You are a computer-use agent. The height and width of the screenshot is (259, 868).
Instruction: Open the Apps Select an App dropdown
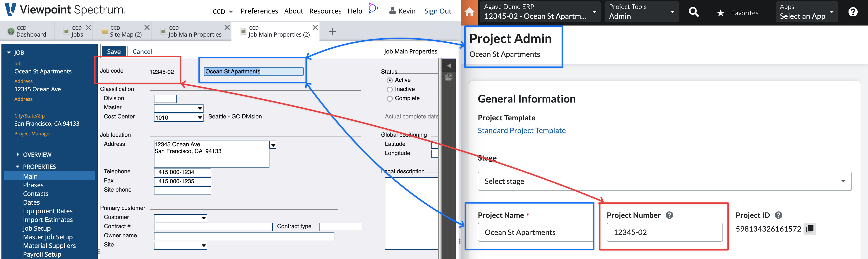click(x=806, y=12)
